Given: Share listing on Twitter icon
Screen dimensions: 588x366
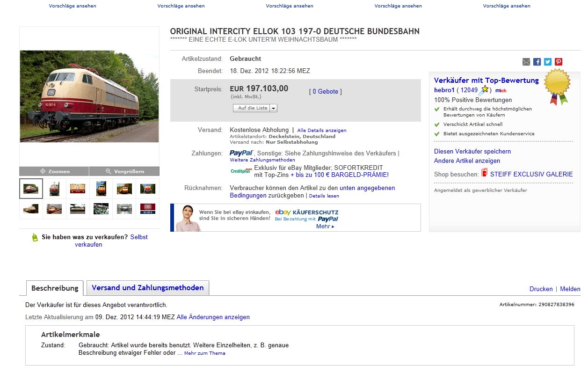Looking at the screenshot, I should point(548,62).
